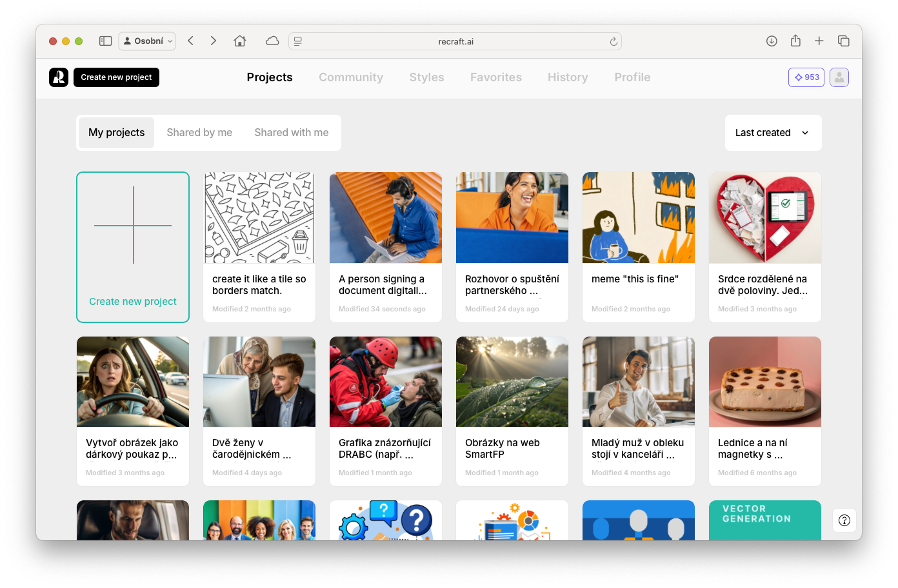Show the tab overview icon
This screenshot has width=898, height=588.
(x=843, y=41)
